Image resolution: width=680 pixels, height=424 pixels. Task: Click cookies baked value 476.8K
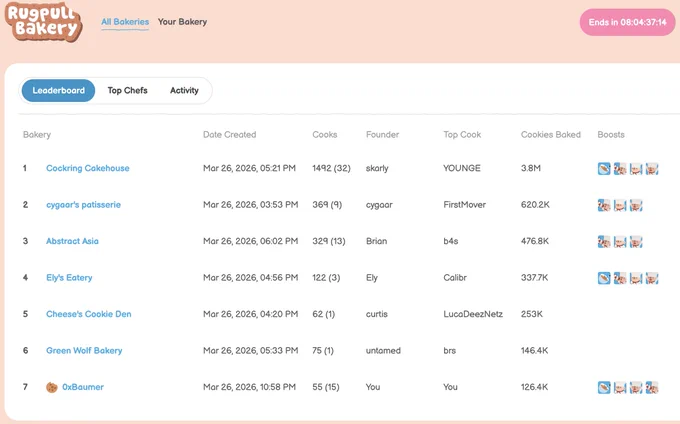(x=535, y=241)
